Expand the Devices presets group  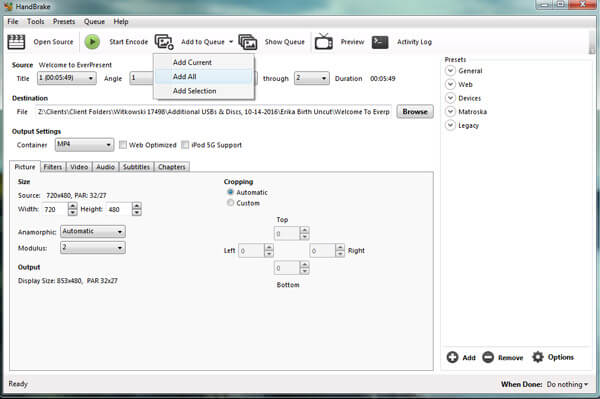(x=450, y=98)
